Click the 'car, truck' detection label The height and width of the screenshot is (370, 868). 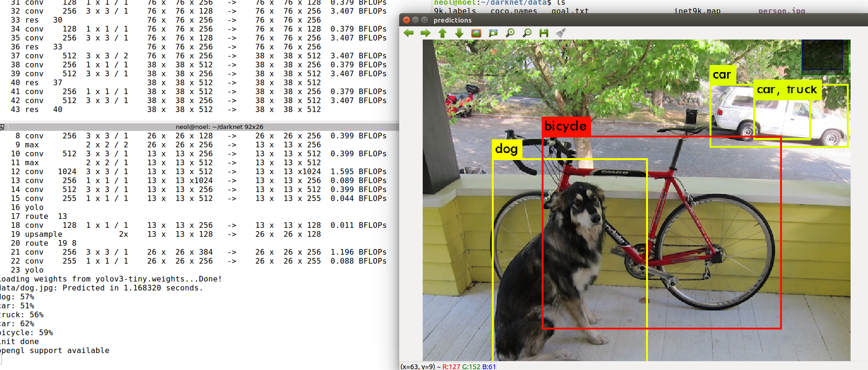(x=787, y=90)
